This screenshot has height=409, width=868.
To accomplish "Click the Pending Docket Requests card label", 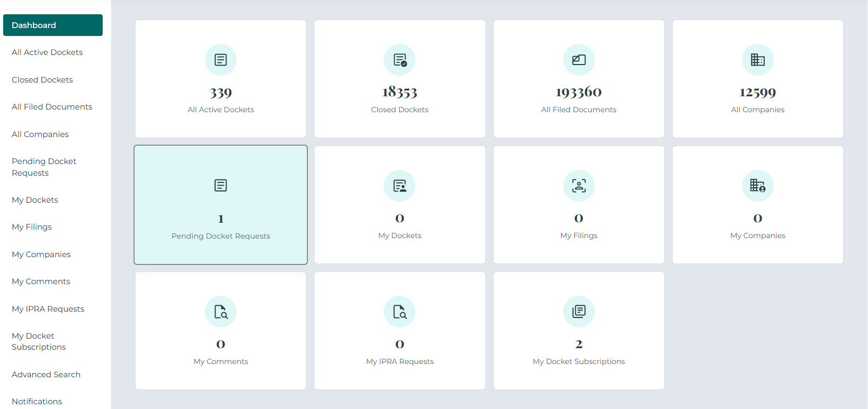I will click(x=221, y=236).
